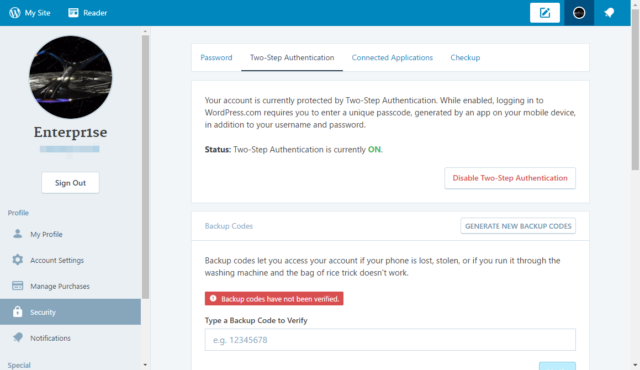640x370 pixels.
Task: Focus the backup code verification field
Action: (x=390, y=339)
